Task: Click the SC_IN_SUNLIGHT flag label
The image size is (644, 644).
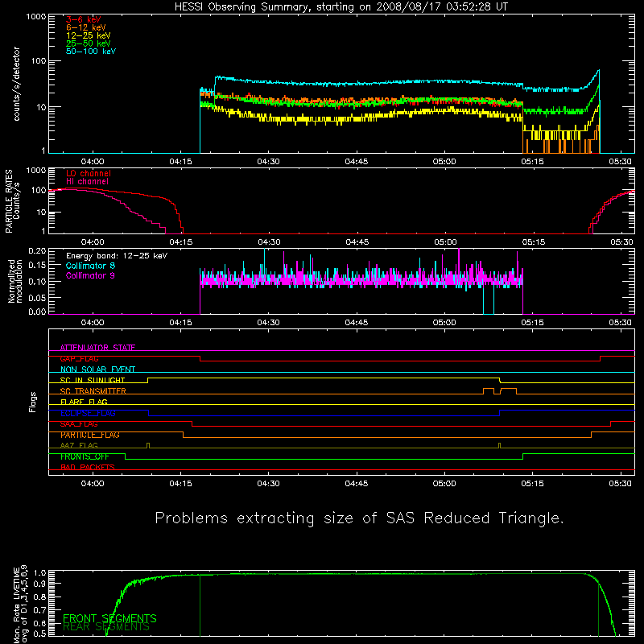Action: [x=93, y=380]
